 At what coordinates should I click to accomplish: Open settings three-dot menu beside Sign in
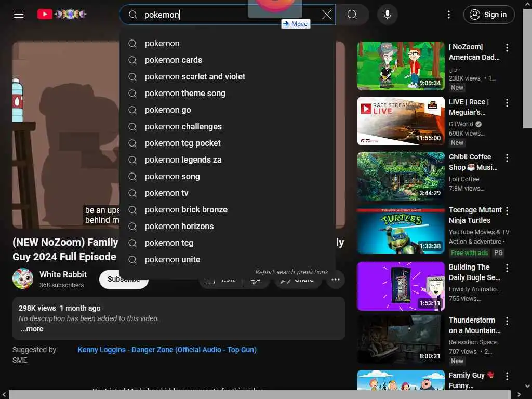pyautogui.click(x=448, y=15)
